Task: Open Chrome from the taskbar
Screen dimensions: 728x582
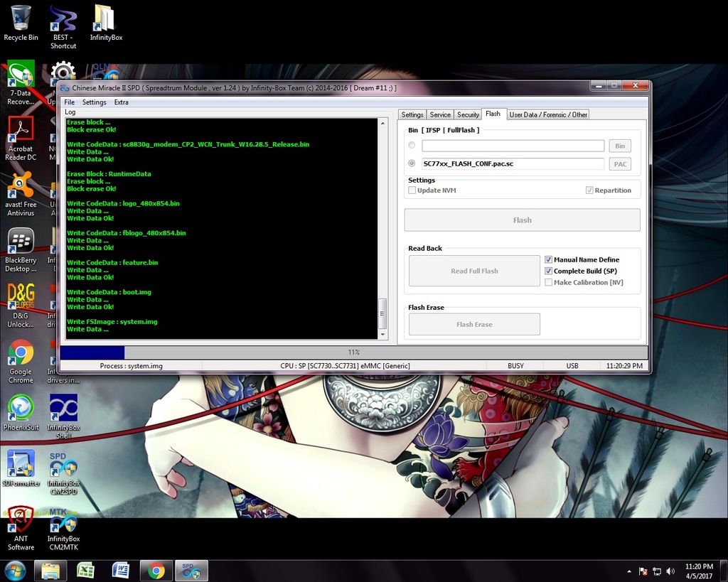Action: [156, 571]
